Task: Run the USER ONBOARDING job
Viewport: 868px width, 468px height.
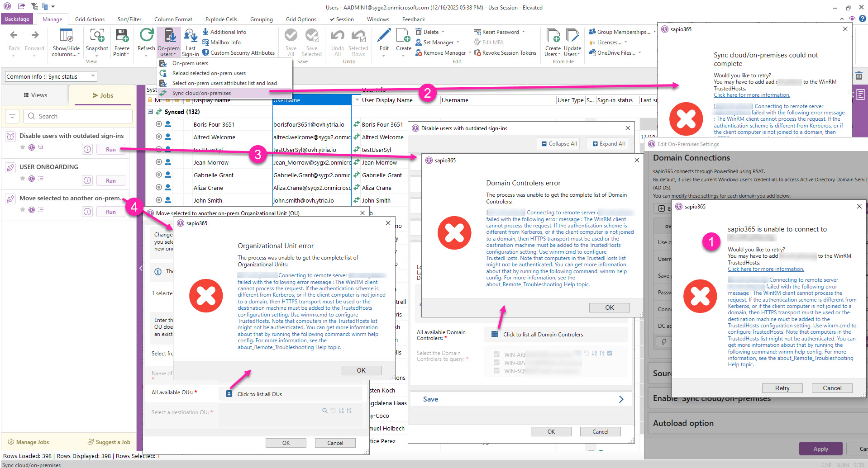Action: click(x=110, y=181)
